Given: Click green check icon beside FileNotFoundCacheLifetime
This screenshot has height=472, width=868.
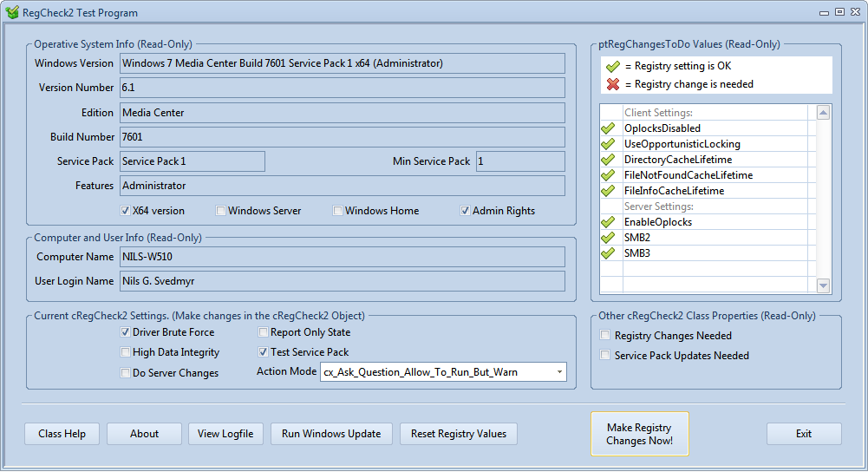Looking at the screenshot, I should coord(609,174).
